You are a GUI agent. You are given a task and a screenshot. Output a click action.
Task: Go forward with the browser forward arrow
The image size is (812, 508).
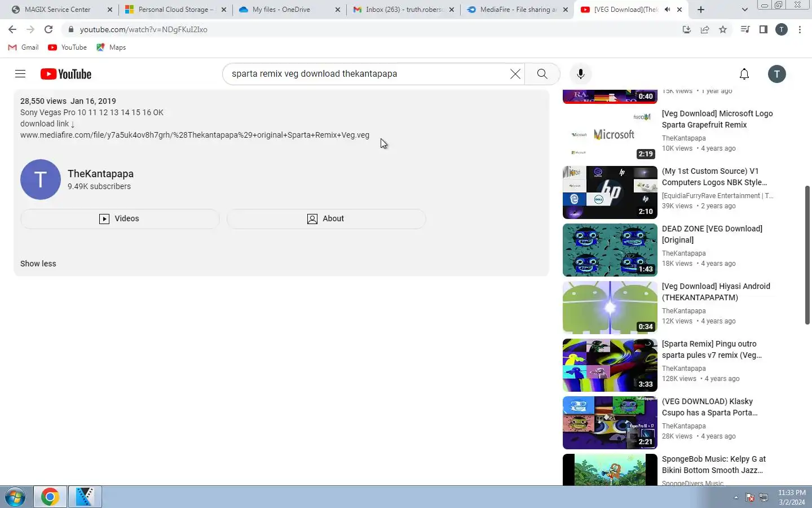tap(30, 29)
